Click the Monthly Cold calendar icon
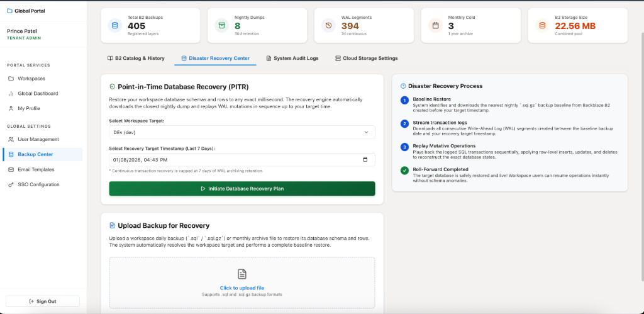644x314 pixels. coord(435,25)
